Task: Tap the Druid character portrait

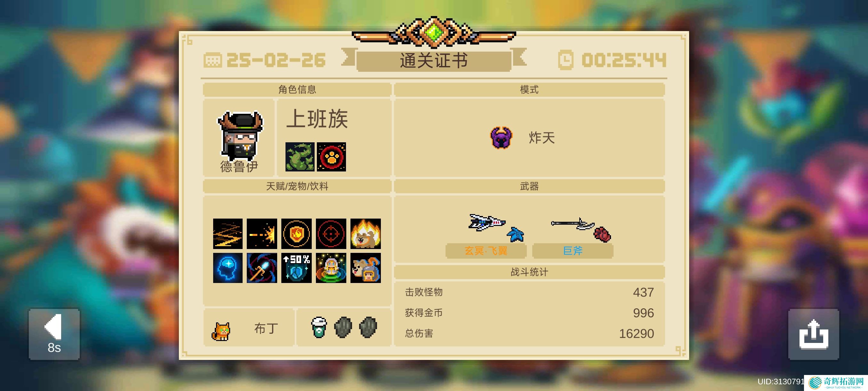Action: point(240,136)
